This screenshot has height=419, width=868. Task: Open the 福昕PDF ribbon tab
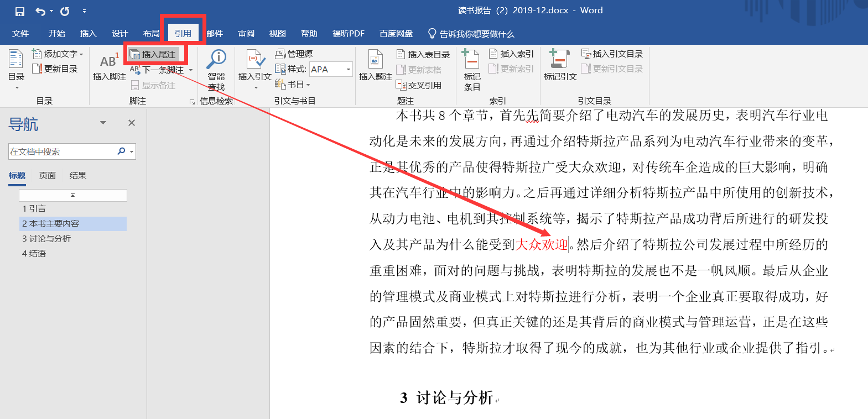pyautogui.click(x=349, y=34)
